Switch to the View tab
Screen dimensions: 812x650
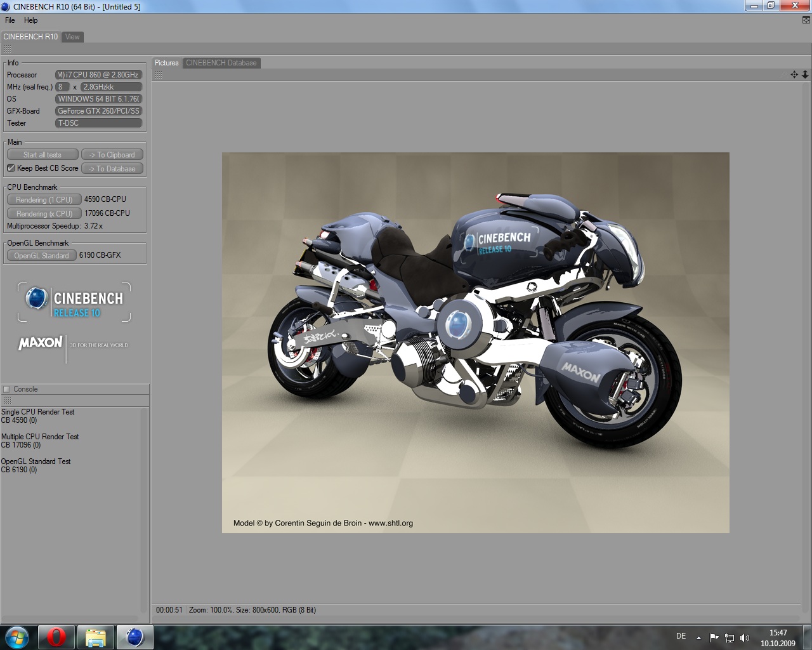pyautogui.click(x=72, y=37)
